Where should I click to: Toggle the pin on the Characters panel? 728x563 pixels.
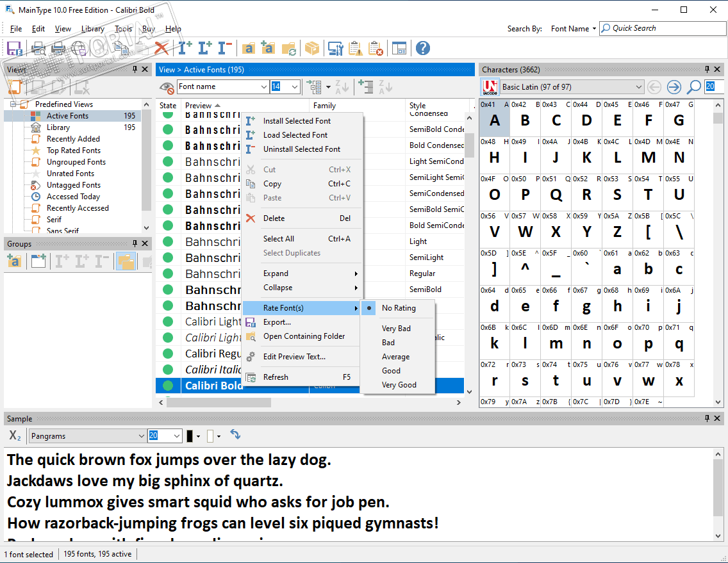click(707, 69)
